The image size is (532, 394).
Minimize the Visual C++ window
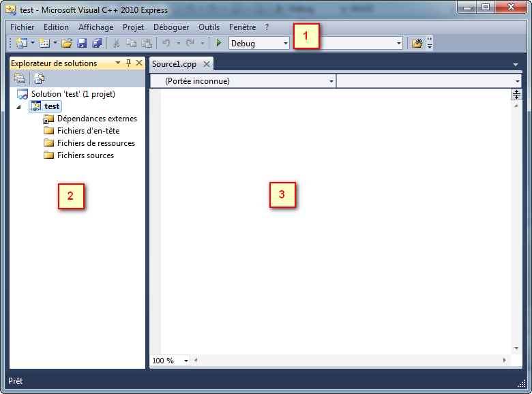tap(467, 7)
